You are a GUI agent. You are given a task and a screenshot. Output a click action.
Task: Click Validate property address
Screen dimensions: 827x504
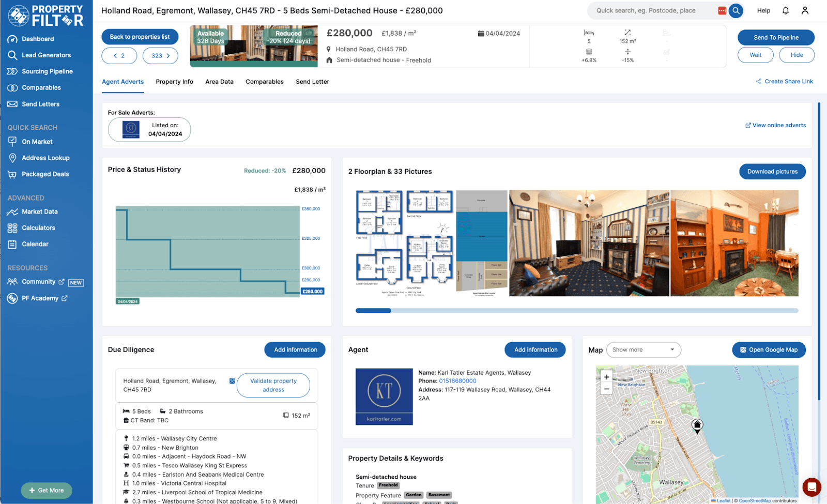pyautogui.click(x=273, y=385)
